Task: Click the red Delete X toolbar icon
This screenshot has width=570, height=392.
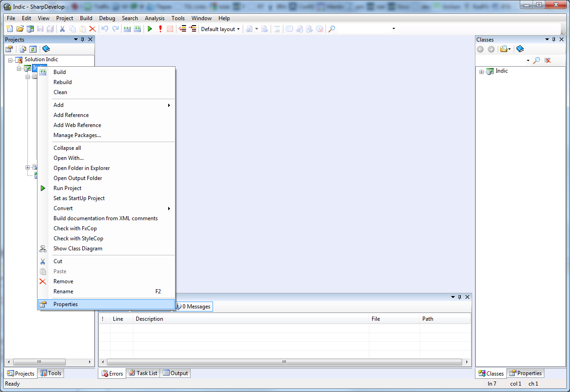Action: coord(92,29)
